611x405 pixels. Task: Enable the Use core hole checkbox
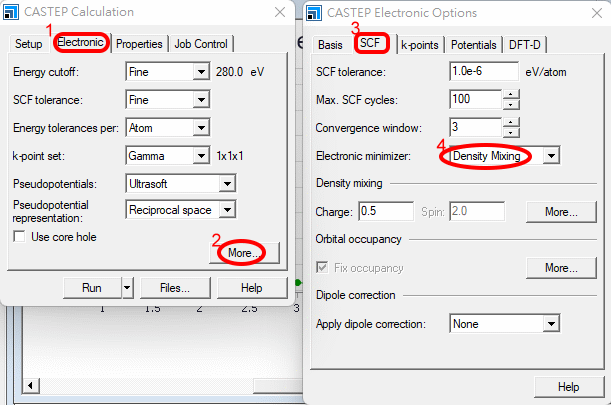click(x=19, y=237)
